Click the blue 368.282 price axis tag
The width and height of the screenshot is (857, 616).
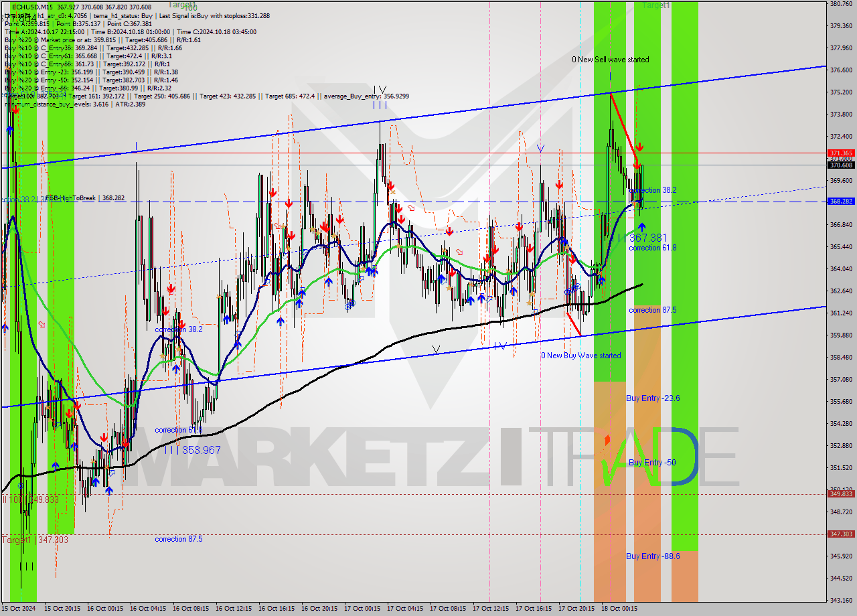[841, 202]
